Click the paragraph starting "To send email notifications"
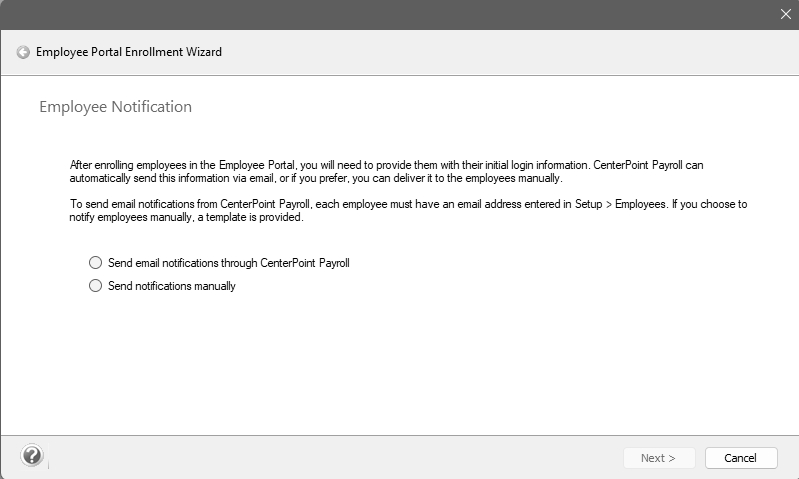The image size is (799, 479). coord(400,210)
